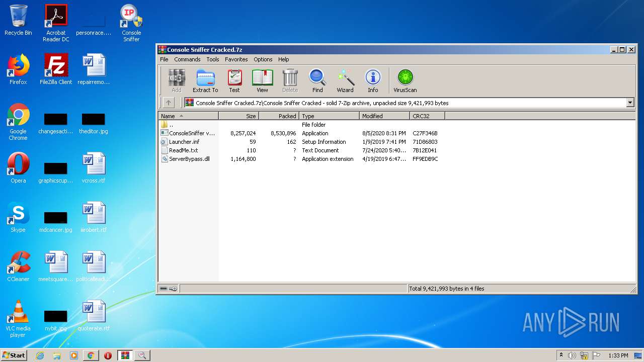
Task: Sort files by Size column
Action: coord(238,116)
